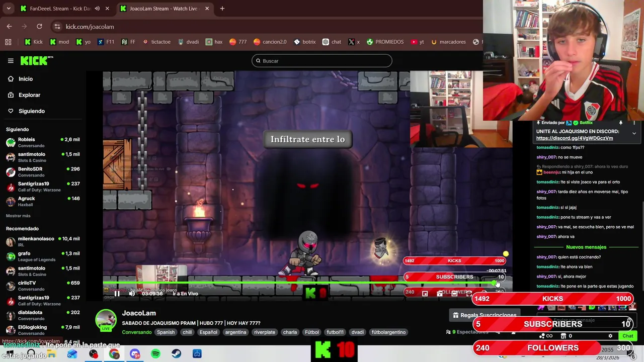Mute the FanDeeeL tab audio icon

(97, 9)
